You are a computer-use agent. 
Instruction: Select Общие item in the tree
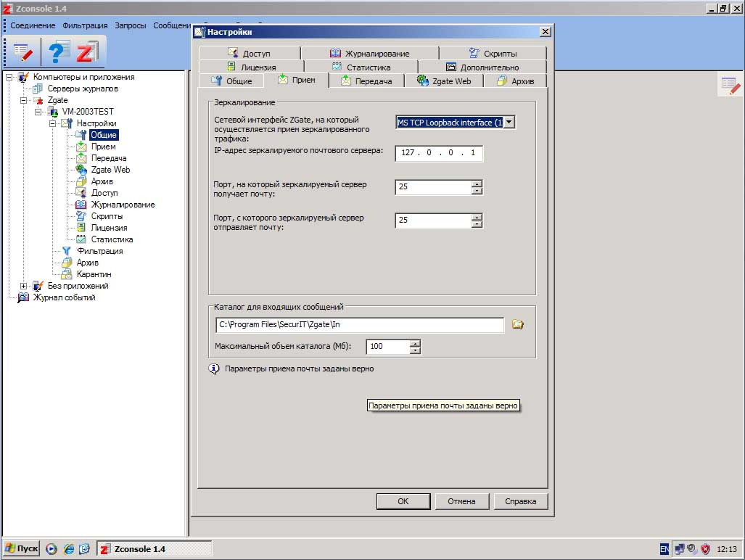[104, 135]
